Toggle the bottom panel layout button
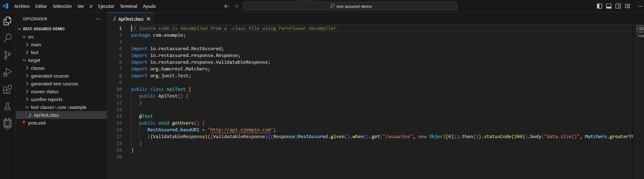This screenshot has height=179, width=644. pos(609,6)
